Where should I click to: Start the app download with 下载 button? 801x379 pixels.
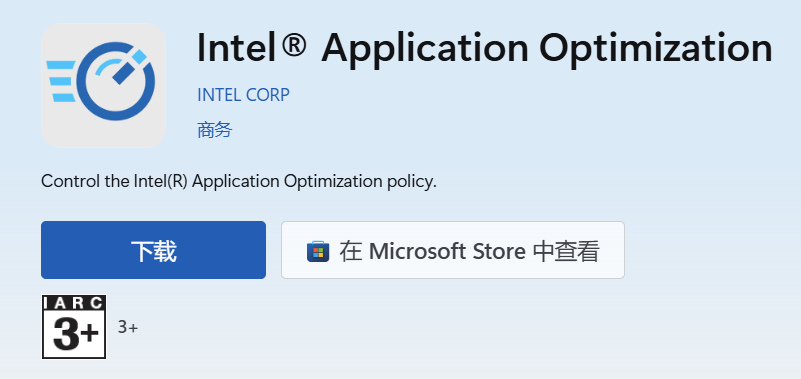(153, 250)
